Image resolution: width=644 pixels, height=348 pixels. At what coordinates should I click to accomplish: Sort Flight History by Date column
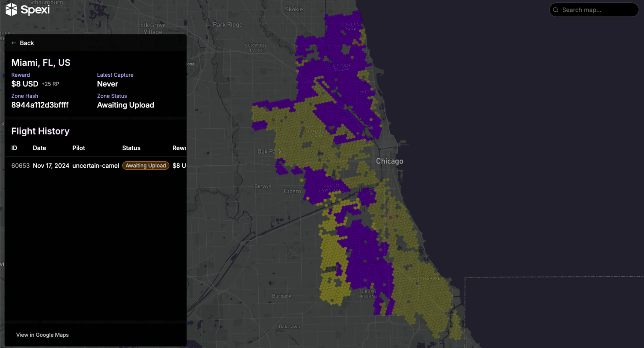(x=39, y=148)
